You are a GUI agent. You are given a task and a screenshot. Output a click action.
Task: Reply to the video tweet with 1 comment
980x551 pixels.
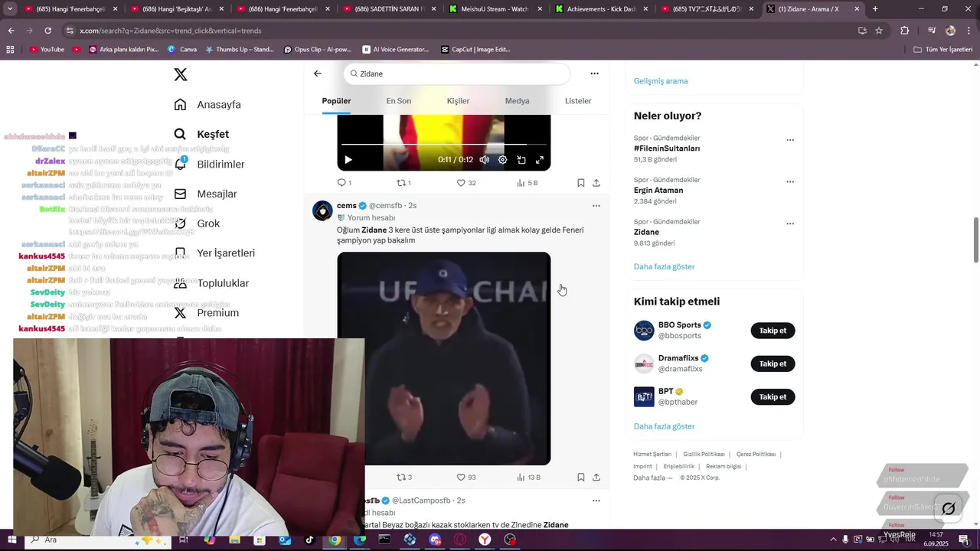pyautogui.click(x=345, y=183)
